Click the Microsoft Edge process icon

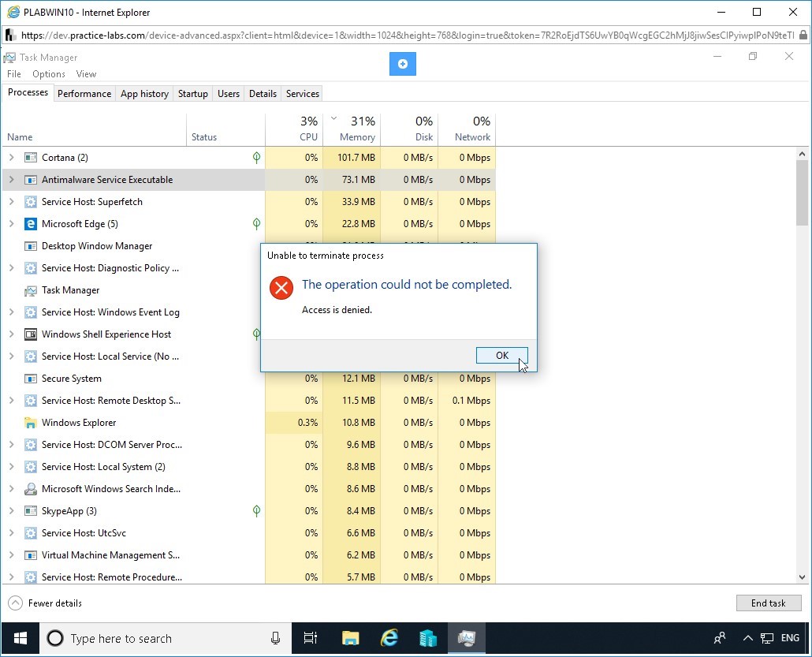click(x=31, y=224)
